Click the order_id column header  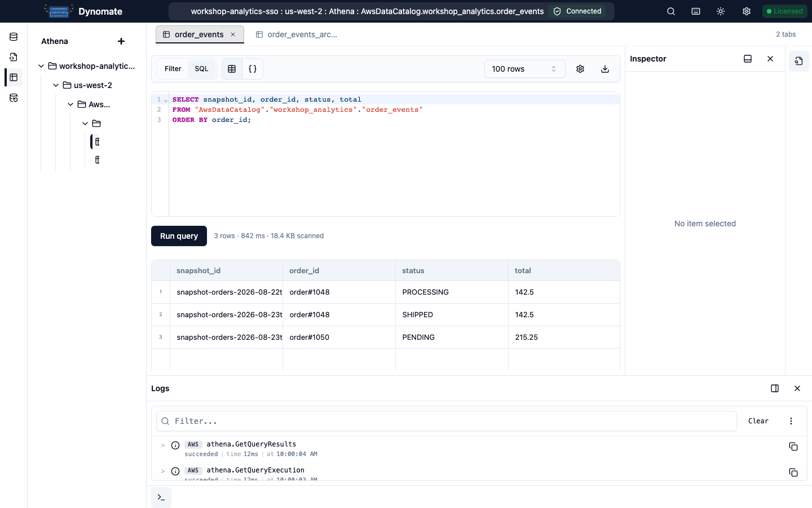[x=339, y=270]
